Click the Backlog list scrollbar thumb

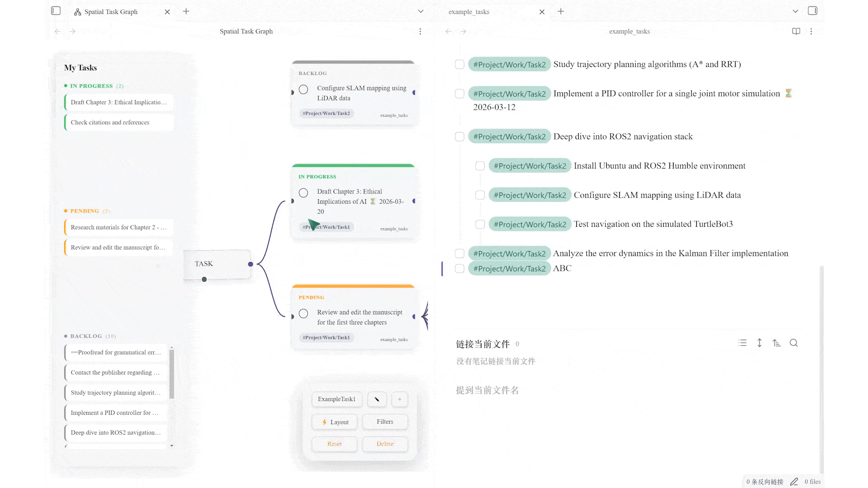point(172,374)
